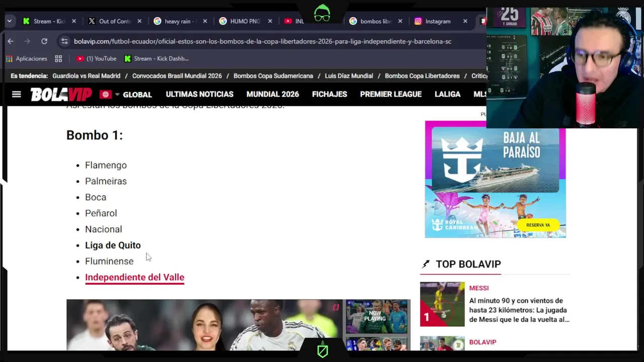The width and height of the screenshot is (644, 362).
Task: Close the Stream - Kick tab
Action: [74, 21]
